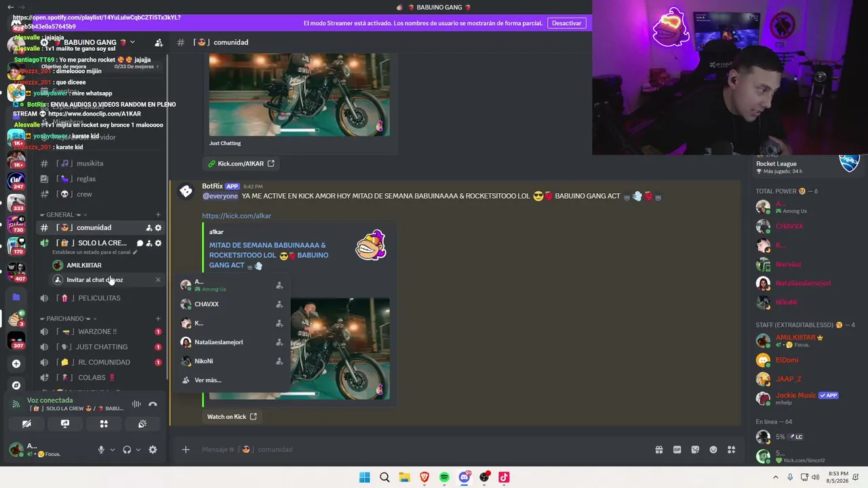Open the server folder icon

(x=16, y=297)
